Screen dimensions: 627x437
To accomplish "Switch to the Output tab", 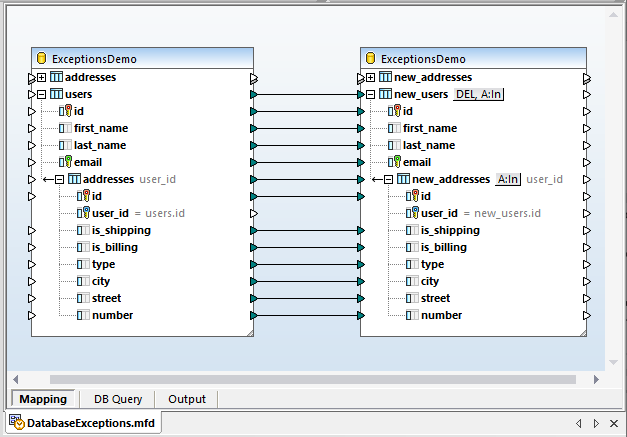I will (x=186, y=399).
